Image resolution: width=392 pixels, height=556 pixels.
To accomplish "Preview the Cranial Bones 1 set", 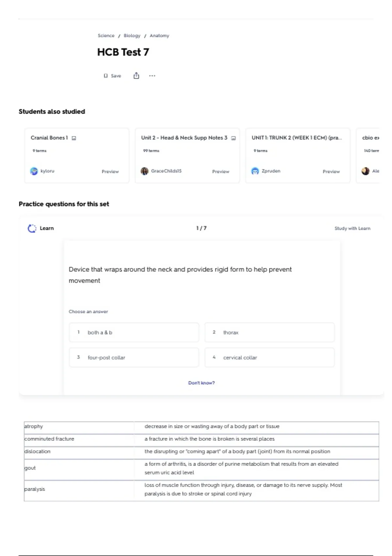I will pyautogui.click(x=110, y=171).
